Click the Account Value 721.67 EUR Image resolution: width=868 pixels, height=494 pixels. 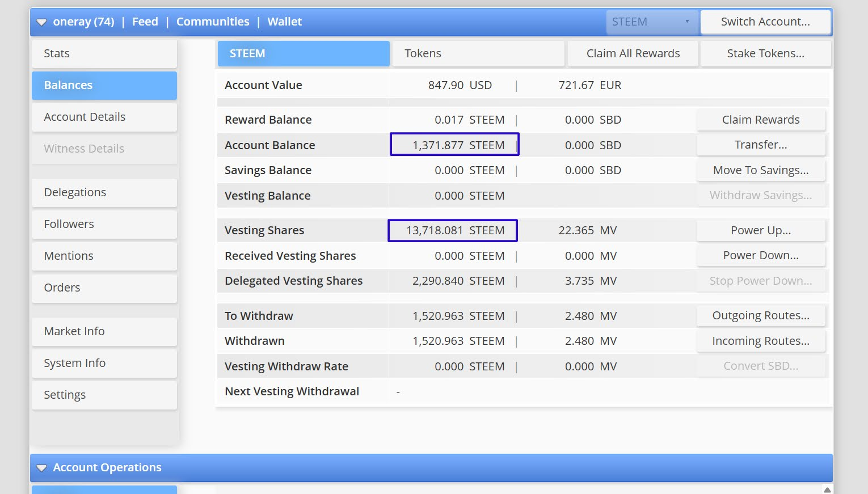[x=590, y=85]
